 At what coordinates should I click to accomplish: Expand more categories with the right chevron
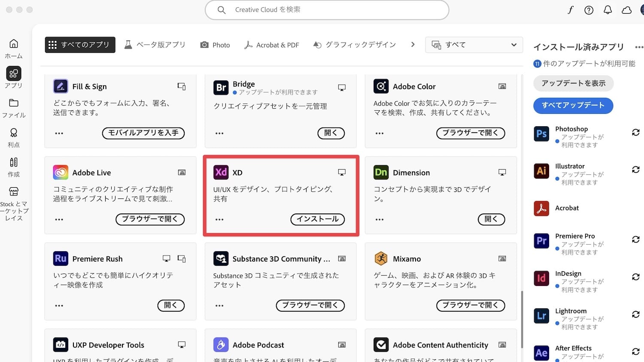[413, 44]
